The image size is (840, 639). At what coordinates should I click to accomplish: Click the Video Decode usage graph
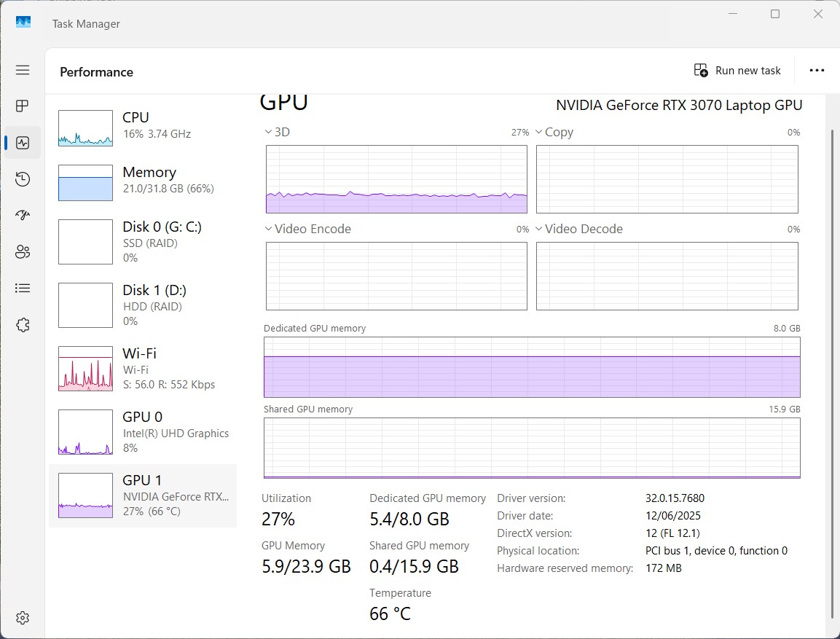coord(667,276)
